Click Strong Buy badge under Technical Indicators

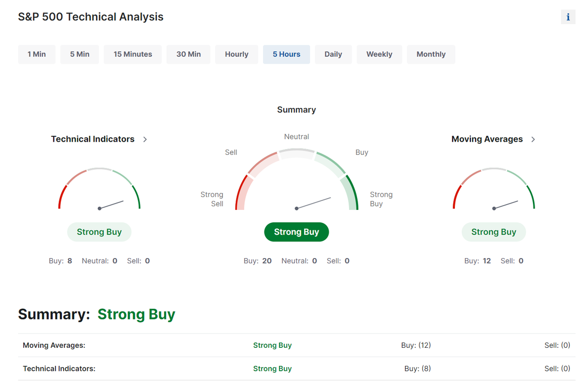point(99,232)
